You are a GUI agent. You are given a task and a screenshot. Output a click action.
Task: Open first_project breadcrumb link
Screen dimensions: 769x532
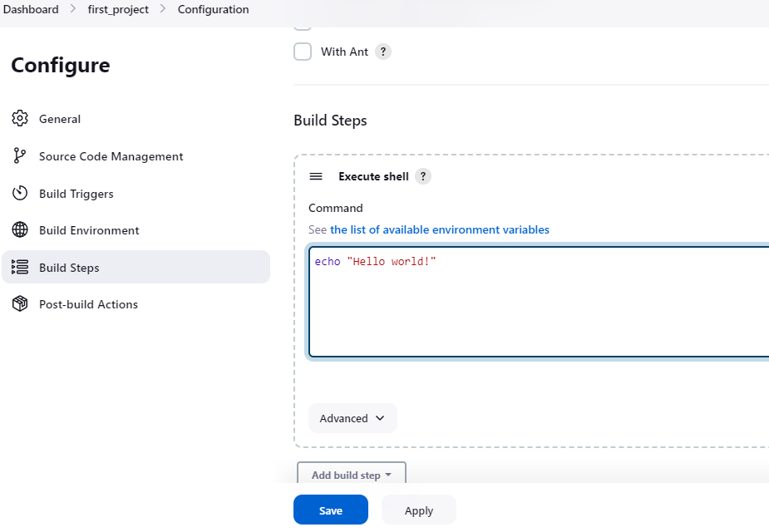click(x=118, y=10)
